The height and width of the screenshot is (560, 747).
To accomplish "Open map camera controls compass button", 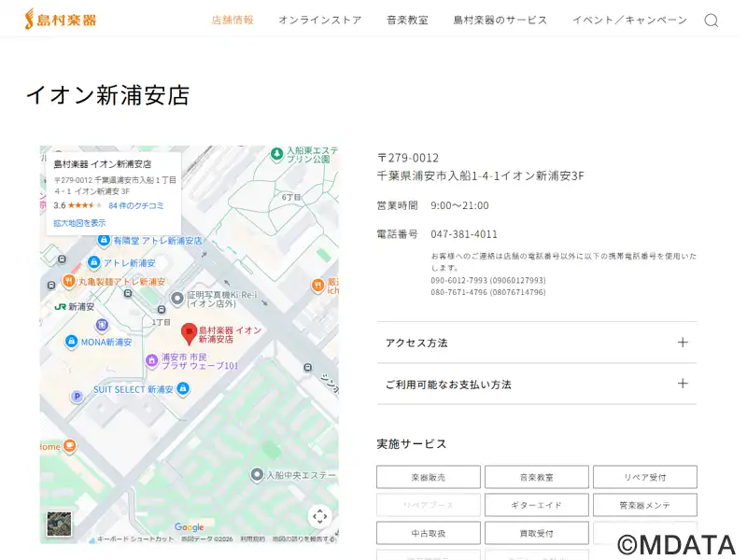I will pos(319,516).
